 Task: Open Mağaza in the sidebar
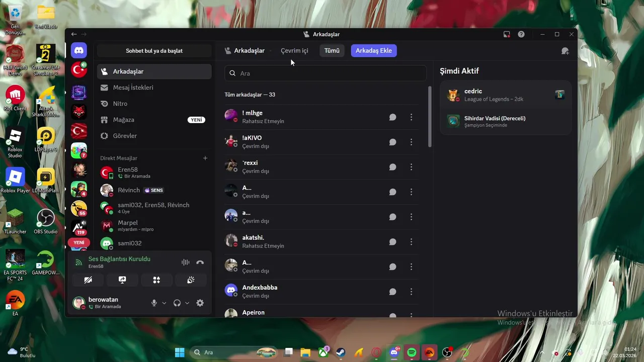click(x=154, y=120)
